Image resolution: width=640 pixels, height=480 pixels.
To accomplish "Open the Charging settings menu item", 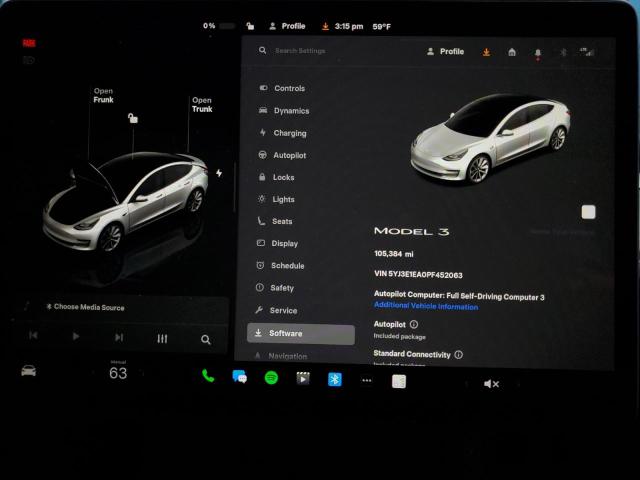I will (x=289, y=133).
